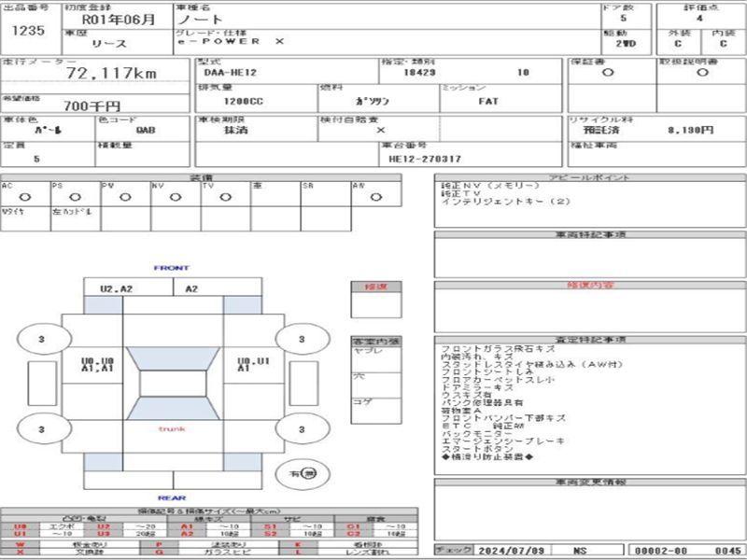Click the ヤブレ interior lining row
Image resolution: width=747 pixels, height=560 pixels.
tap(376, 360)
